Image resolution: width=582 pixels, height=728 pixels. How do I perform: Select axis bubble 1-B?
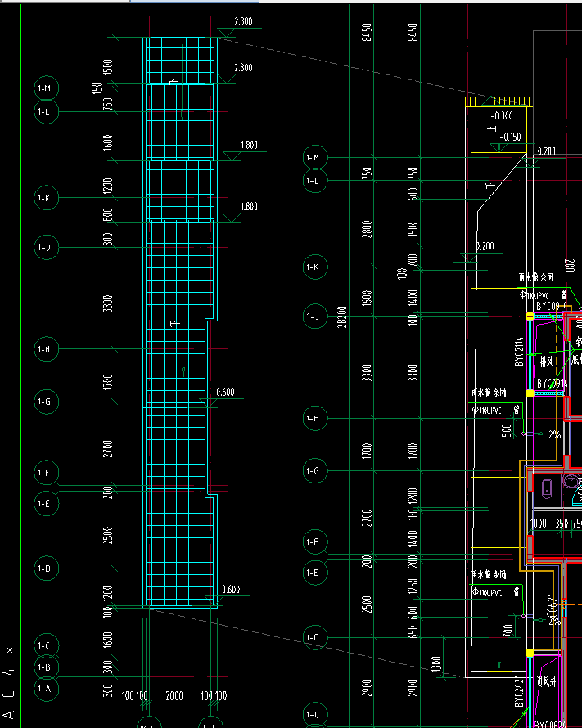(x=46, y=667)
